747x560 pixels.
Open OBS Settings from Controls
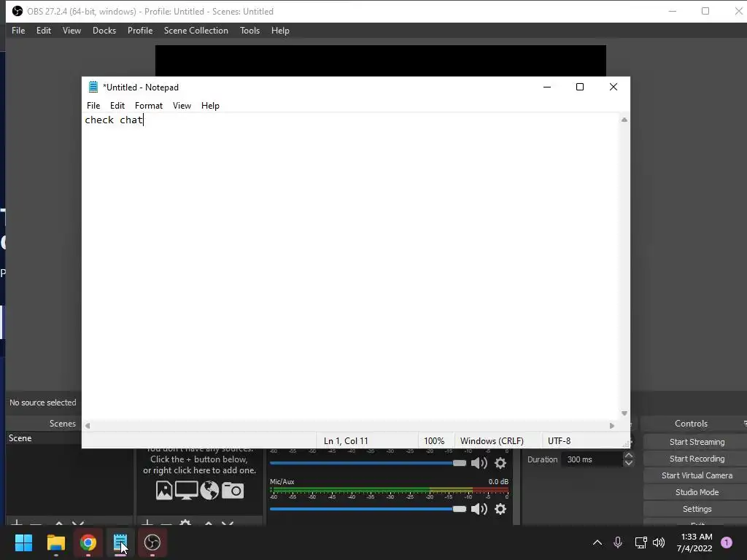point(697,508)
